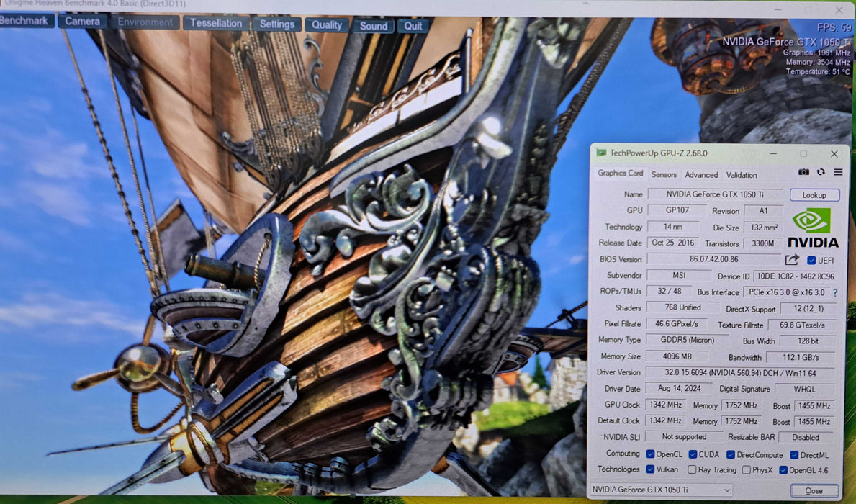The height and width of the screenshot is (504, 856).
Task: Click the DirectX Support 12 (12_1) field
Action: click(808, 308)
